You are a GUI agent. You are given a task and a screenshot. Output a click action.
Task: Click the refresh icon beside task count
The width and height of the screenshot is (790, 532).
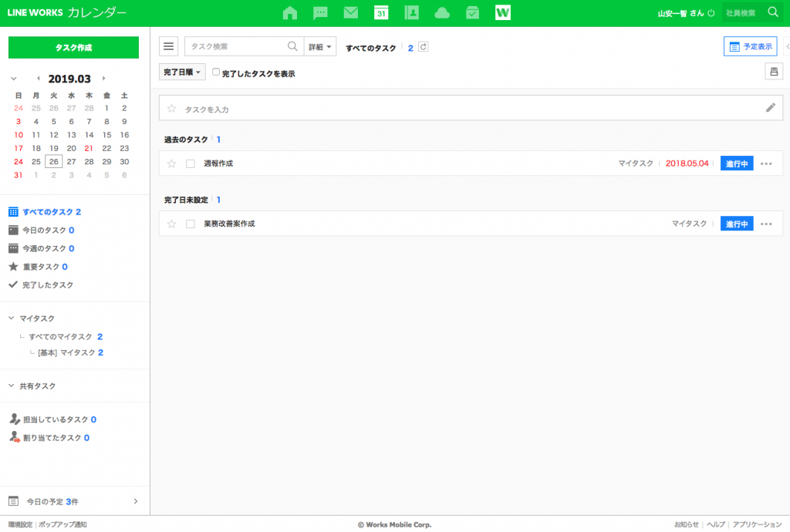[423, 47]
